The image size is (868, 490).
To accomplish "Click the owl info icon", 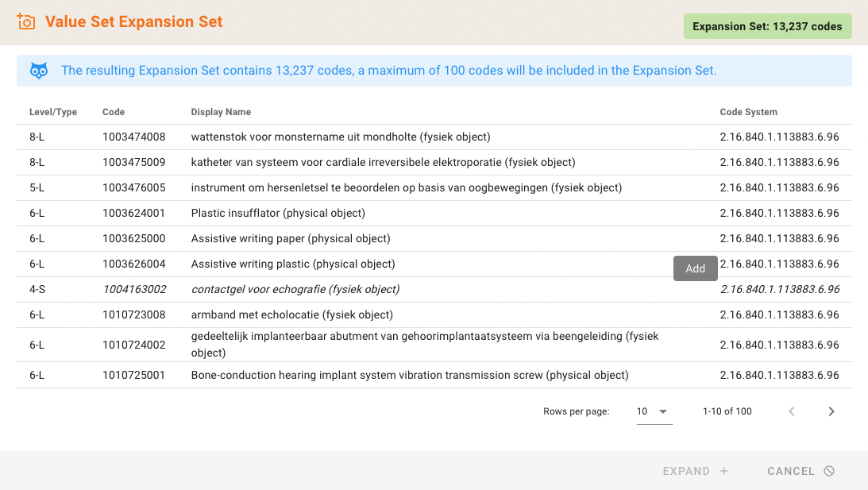I will pyautogui.click(x=39, y=71).
